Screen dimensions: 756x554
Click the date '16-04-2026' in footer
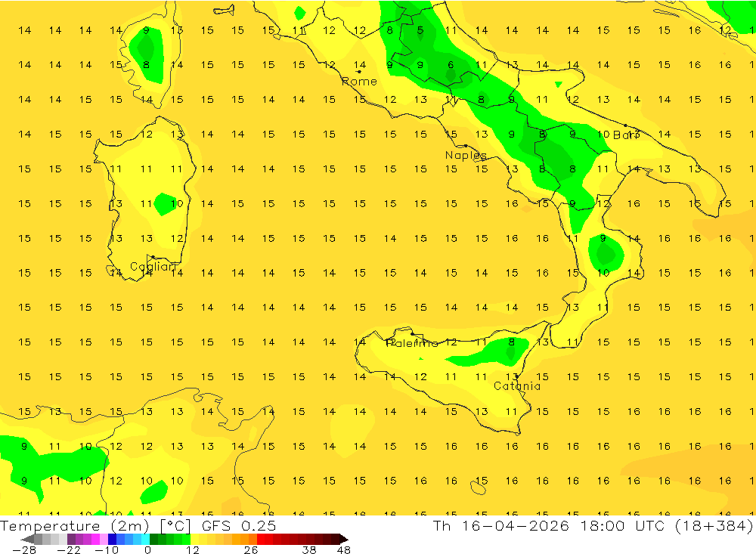pos(515,525)
